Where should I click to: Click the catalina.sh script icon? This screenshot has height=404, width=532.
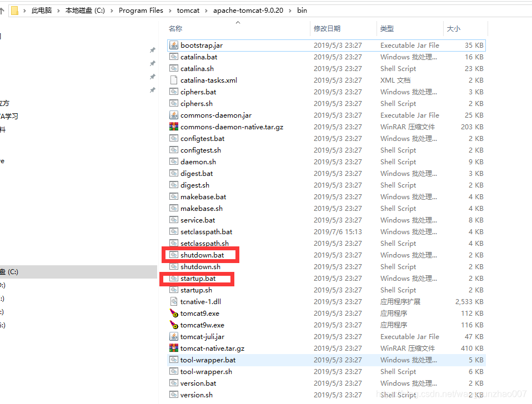174,68
